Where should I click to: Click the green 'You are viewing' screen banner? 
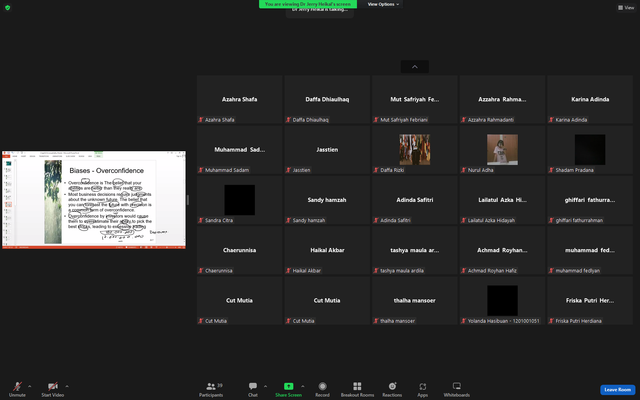308,4
